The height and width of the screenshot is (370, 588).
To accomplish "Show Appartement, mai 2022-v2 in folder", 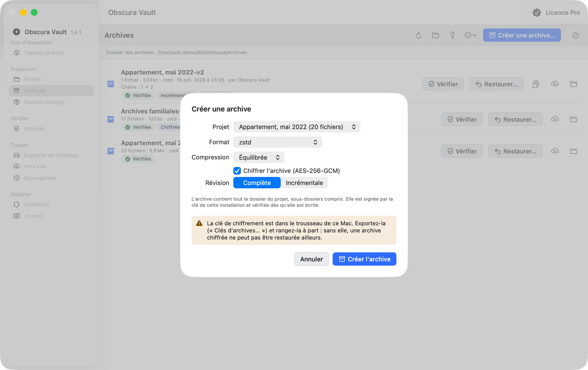I will 574,84.
